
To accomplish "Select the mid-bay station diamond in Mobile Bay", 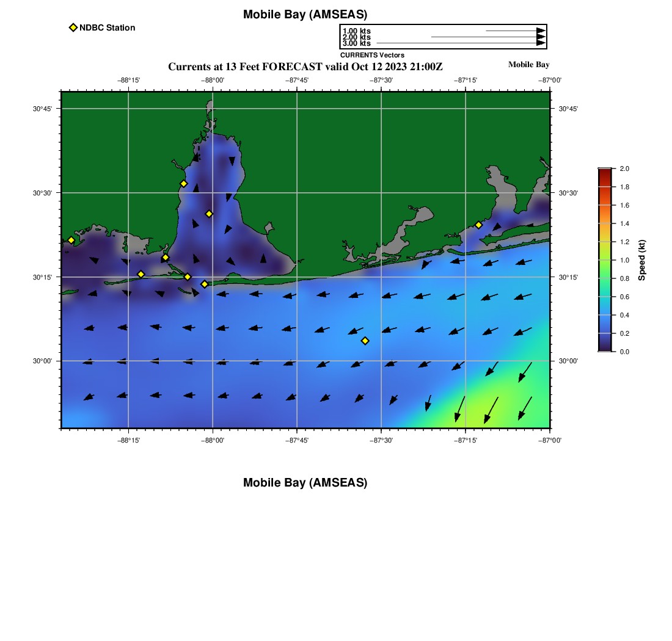I will tap(209, 214).
